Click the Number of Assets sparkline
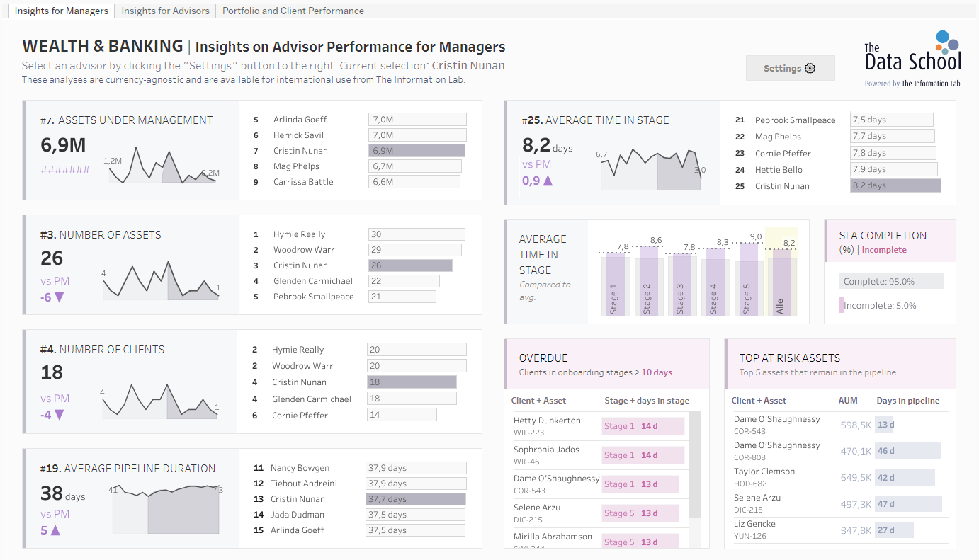The height and width of the screenshot is (560, 979). click(x=161, y=281)
